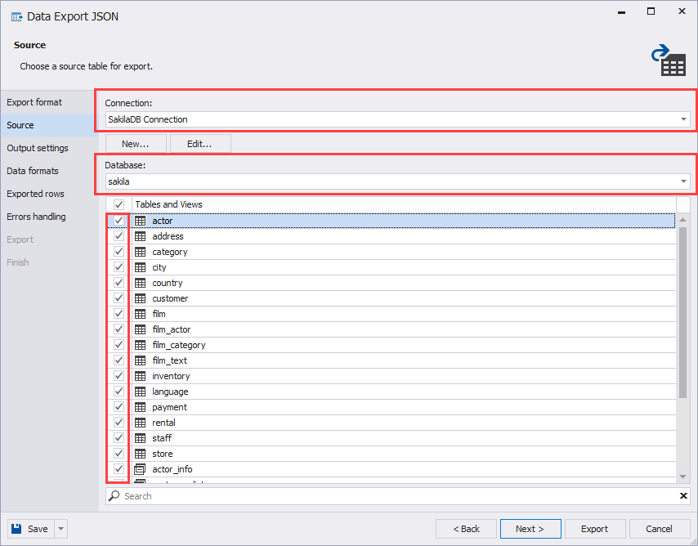Screen dimensions: 698x546
Task: Go to the Output settings page
Action: pos(38,148)
